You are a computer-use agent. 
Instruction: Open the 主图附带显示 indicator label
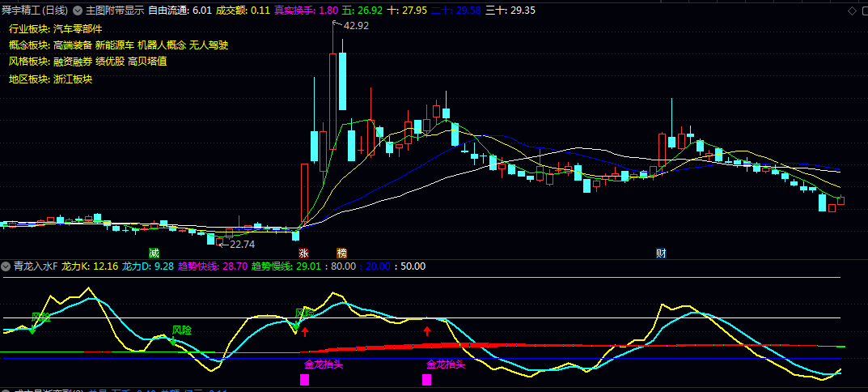tap(115, 11)
